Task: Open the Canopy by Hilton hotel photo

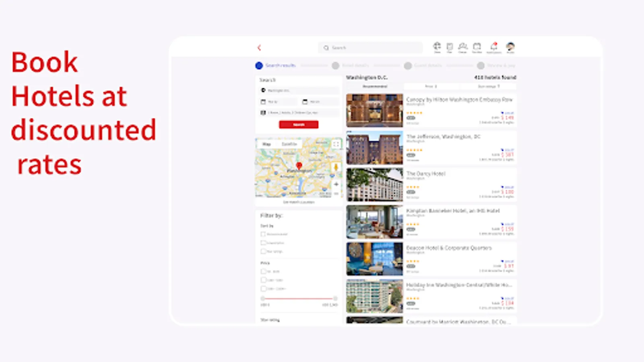Action: click(374, 111)
